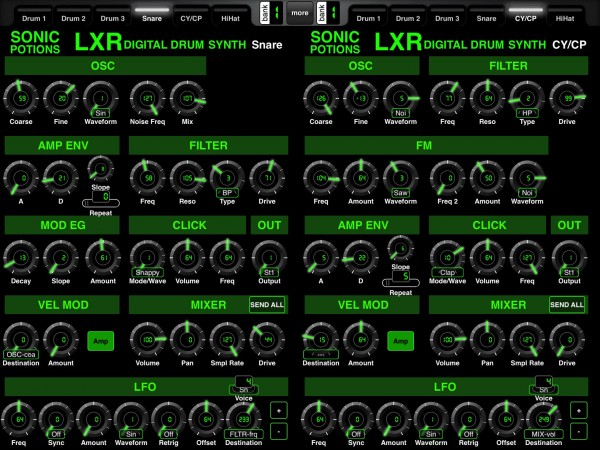Open CY/CP OSC Waveform Noi selector
The width and height of the screenshot is (600, 450).
pyautogui.click(x=401, y=113)
